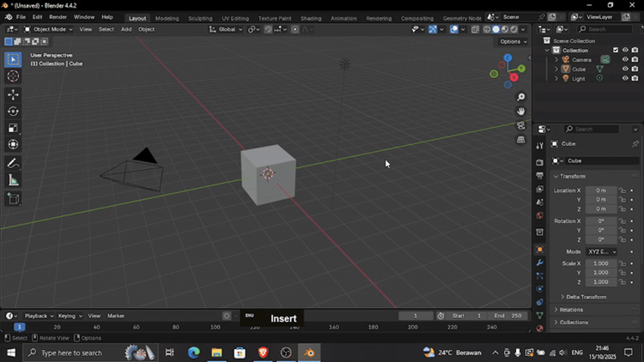Image resolution: width=644 pixels, height=362 pixels.
Task: Open the Playback popover in the timeline
Action: (38, 316)
